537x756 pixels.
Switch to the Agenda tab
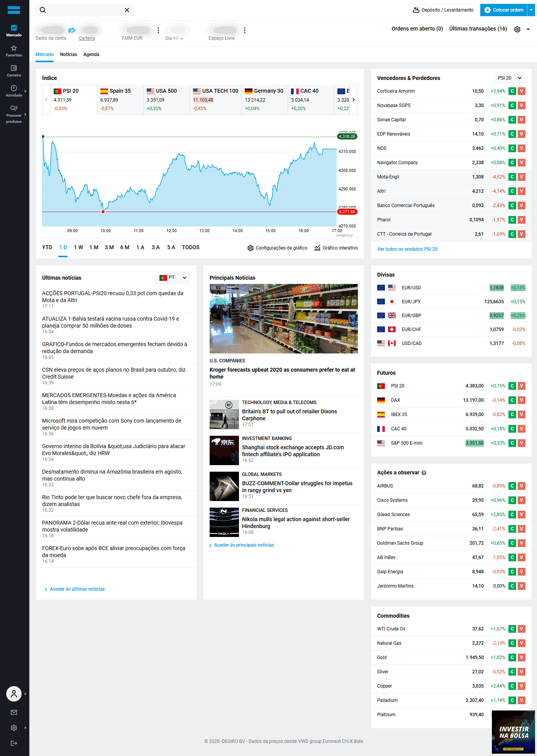[x=91, y=54]
